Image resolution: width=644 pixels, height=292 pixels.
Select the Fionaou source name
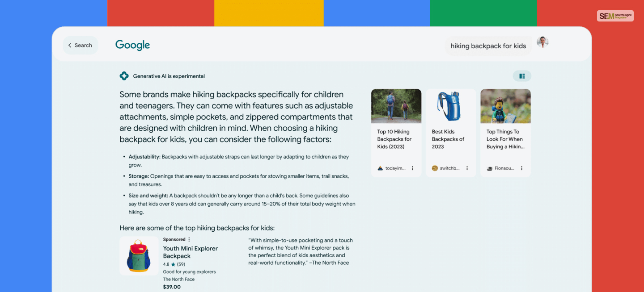pos(504,168)
